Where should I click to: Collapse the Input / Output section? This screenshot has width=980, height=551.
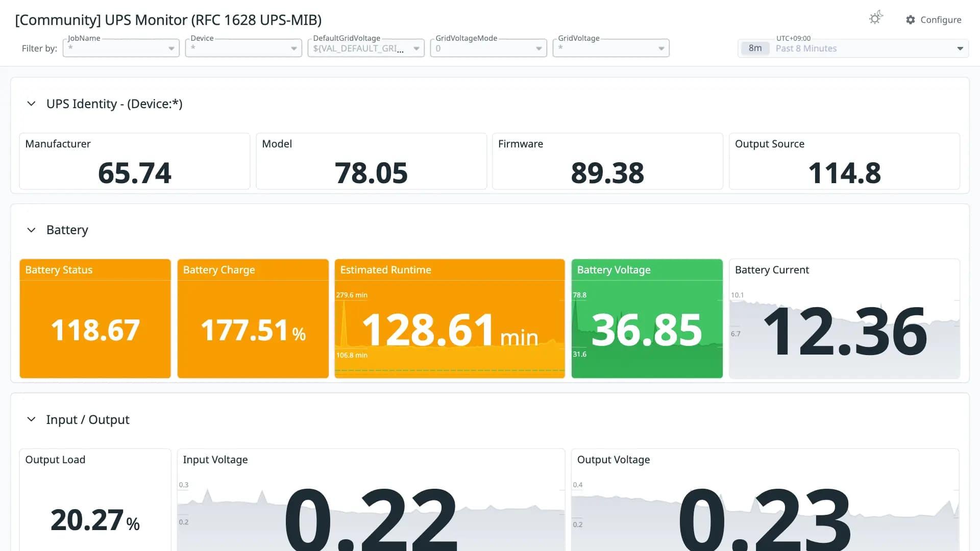click(x=31, y=419)
